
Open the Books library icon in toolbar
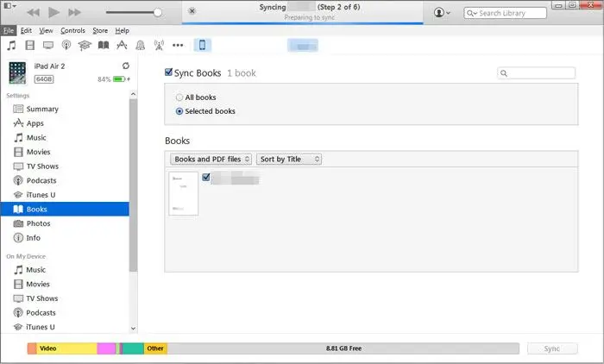coord(104,46)
